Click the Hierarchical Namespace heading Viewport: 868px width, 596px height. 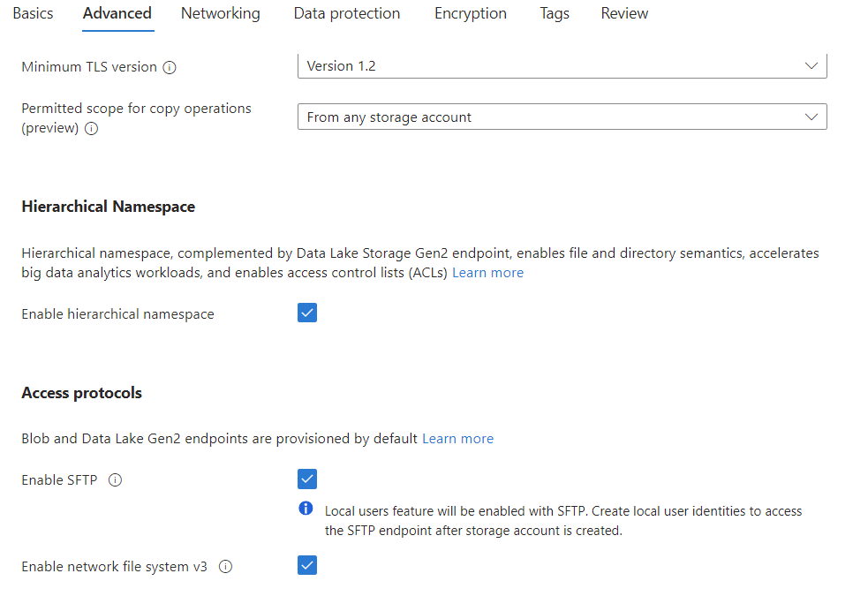click(109, 207)
